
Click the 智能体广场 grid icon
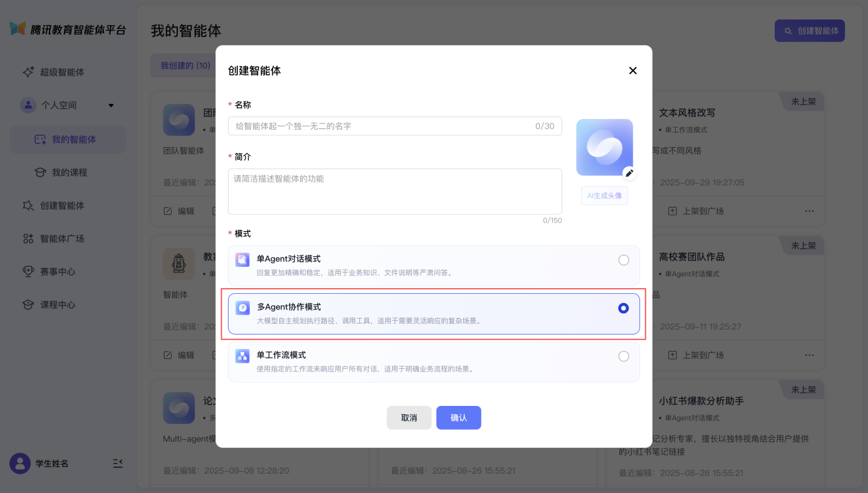[x=28, y=239]
